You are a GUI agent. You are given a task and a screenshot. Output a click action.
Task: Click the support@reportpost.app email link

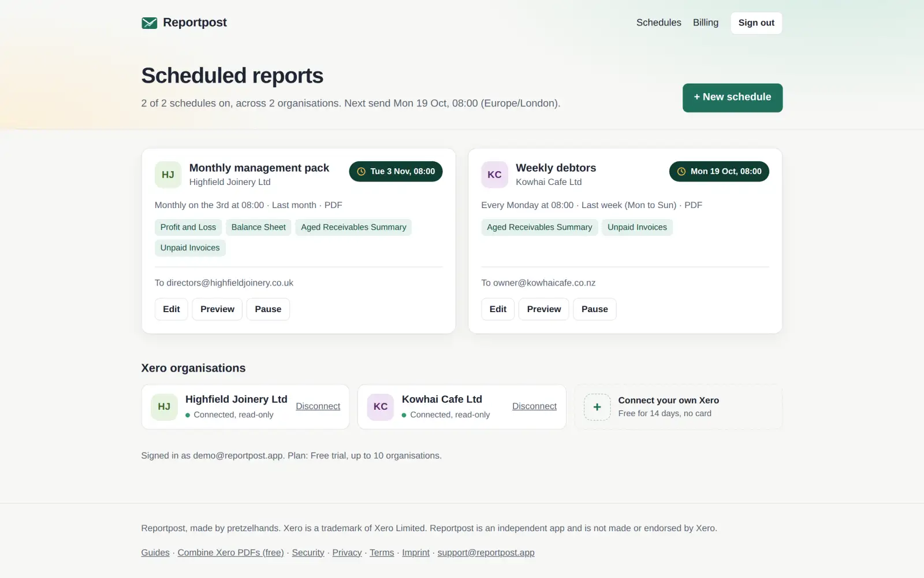tap(486, 553)
